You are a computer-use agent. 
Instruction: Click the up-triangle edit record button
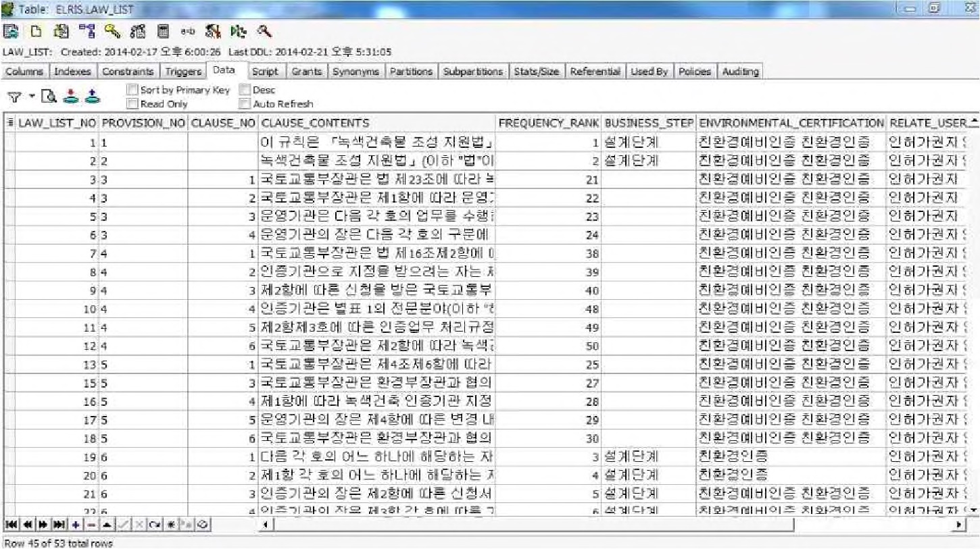(106, 524)
